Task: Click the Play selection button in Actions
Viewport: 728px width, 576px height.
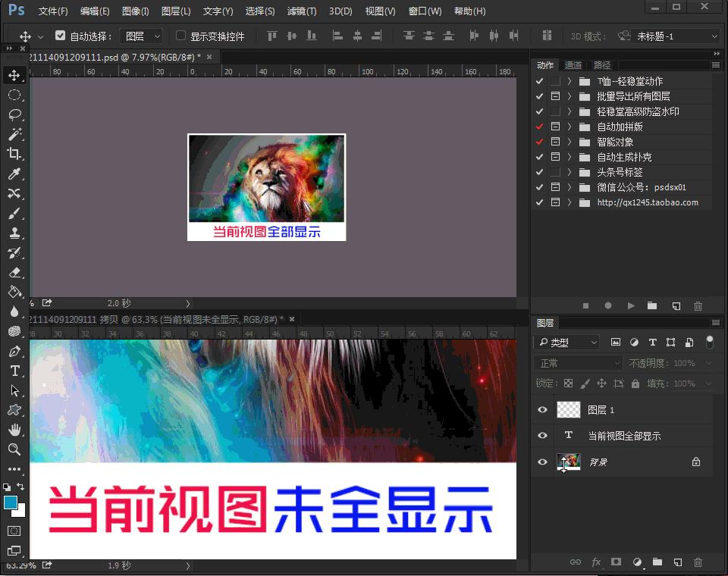Action: click(x=630, y=305)
